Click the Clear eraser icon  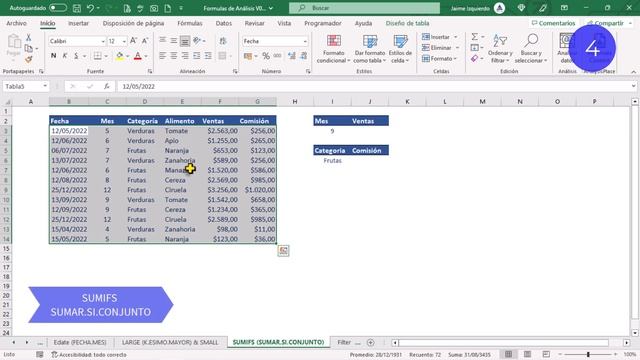click(x=474, y=59)
